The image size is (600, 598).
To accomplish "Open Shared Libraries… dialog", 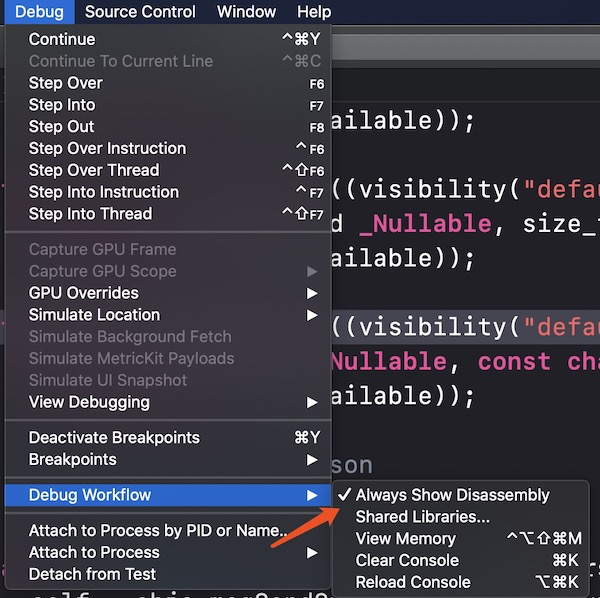I will click(x=461, y=517).
